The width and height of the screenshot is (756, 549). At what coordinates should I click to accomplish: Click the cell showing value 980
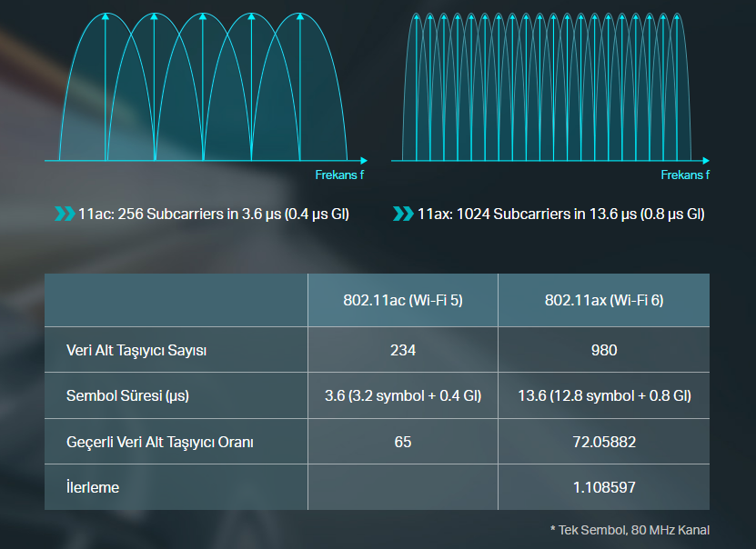click(x=603, y=350)
